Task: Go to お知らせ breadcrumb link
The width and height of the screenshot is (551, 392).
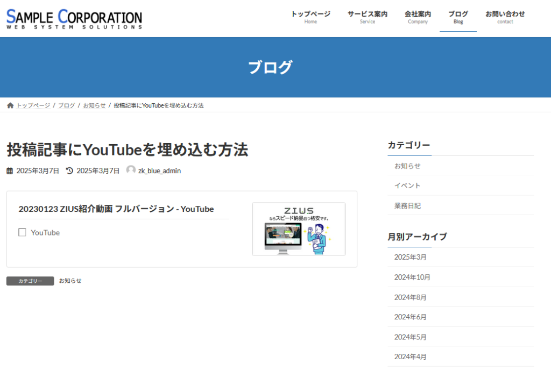Action: pos(94,105)
